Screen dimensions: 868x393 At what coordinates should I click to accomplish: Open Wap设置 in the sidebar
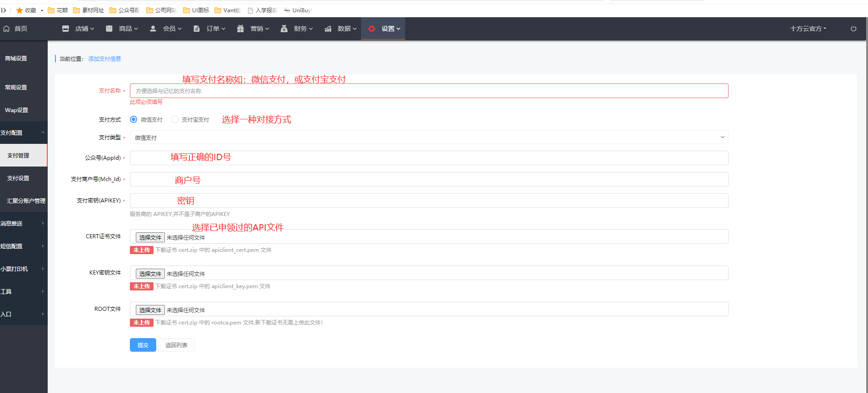pos(16,110)
